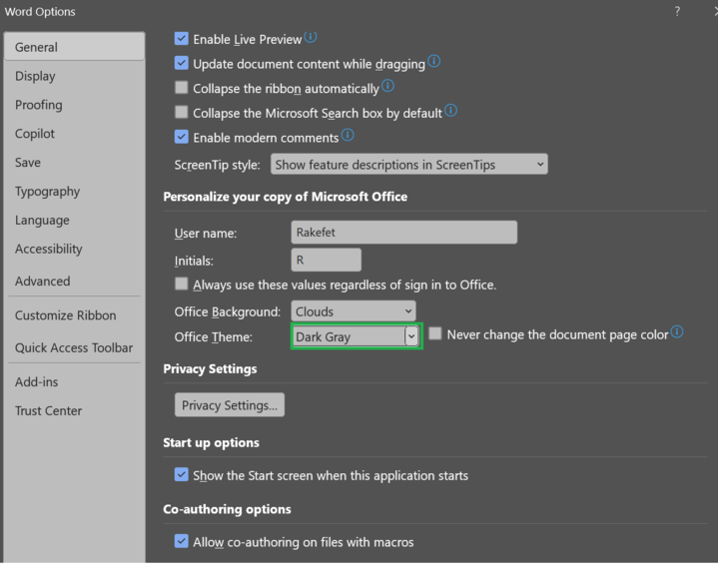Click info icon next to Collapse the ribbon automatically
Screen dimensions: 718x588
point(387,87)
